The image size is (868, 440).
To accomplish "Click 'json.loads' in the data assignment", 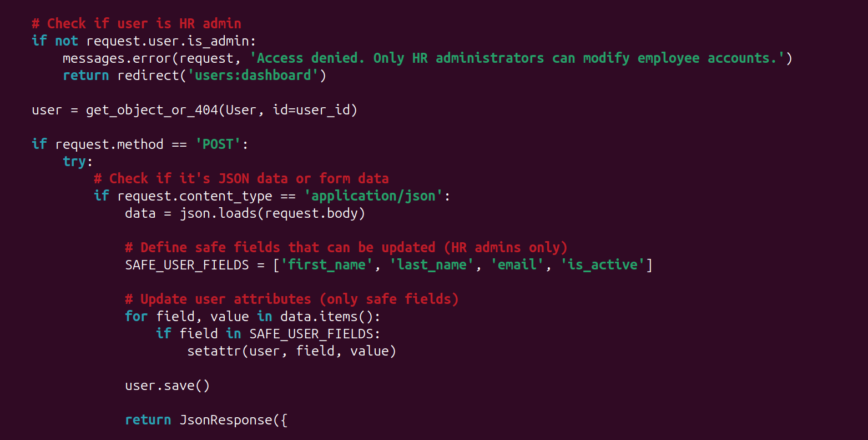I will [x=219, y=213].
